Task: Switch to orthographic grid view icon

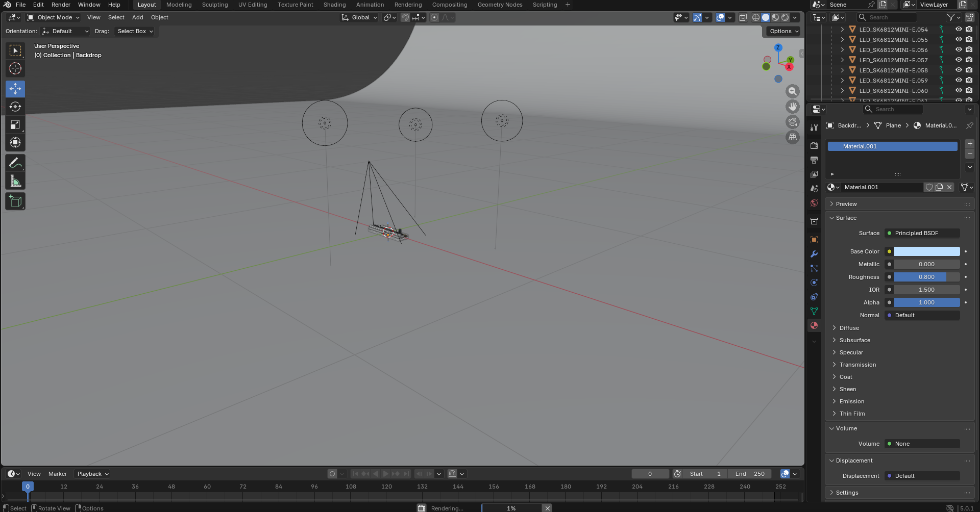Action: point(792,137)
